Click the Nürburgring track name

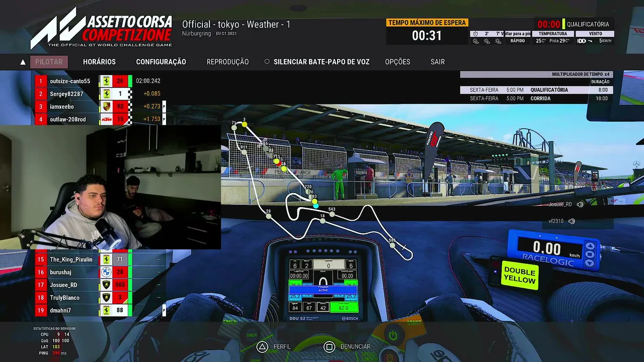point(196,34)
